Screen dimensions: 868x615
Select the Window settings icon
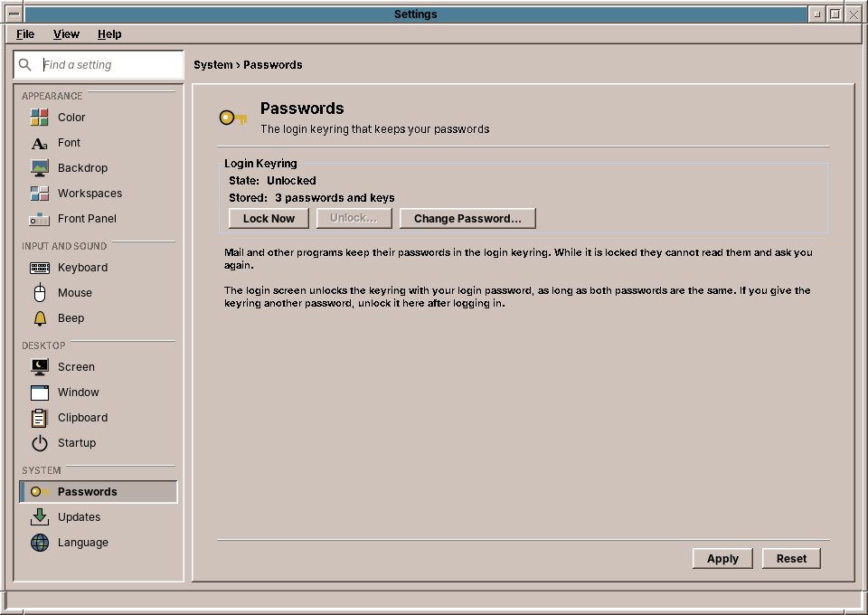click(39, 393)
